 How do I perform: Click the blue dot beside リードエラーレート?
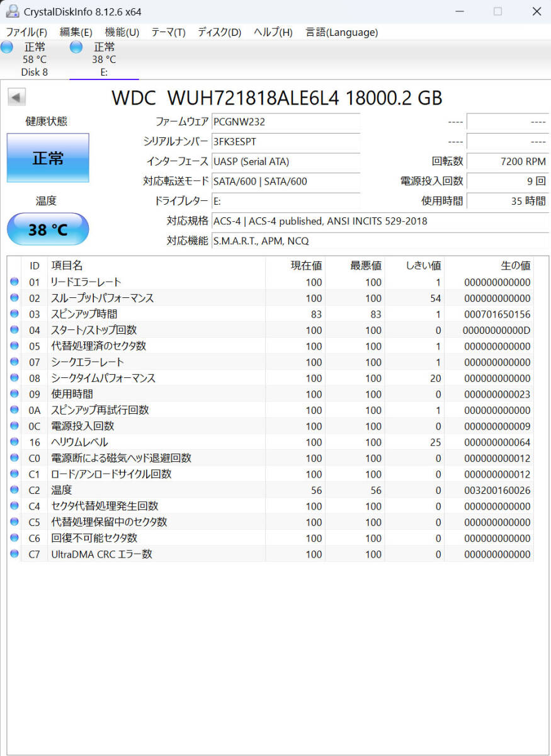coord(14,282)
